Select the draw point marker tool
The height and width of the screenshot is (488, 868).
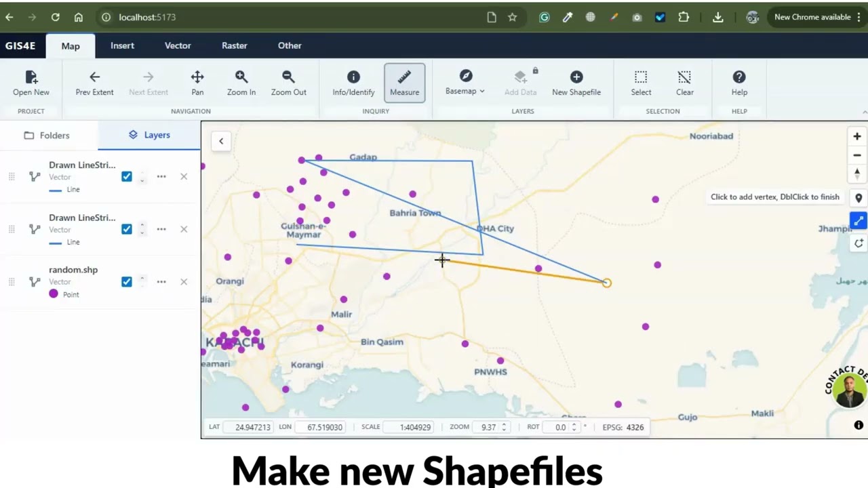(859, 198)
